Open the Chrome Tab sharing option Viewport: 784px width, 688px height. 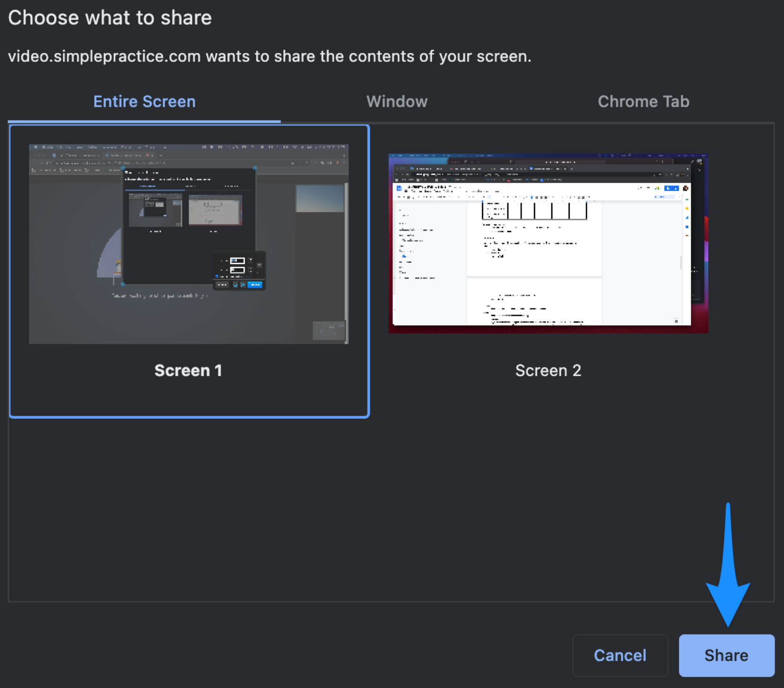click(x=643, y=102)
